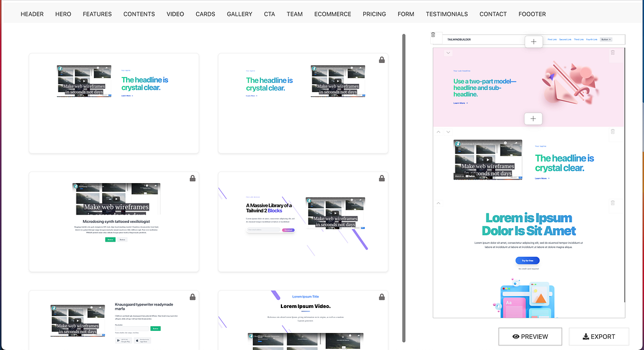Click lock icon on top-right video template card
Viewport: 644px width, 350px height.
[381, 60]
